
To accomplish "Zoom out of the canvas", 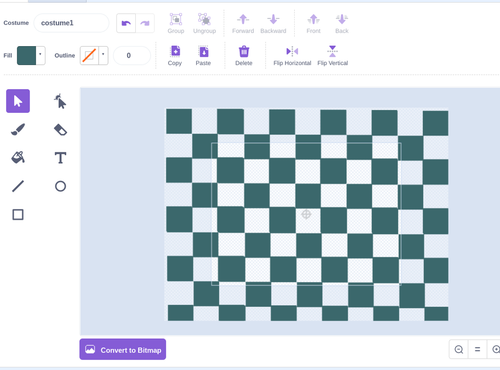I will 459,349.
